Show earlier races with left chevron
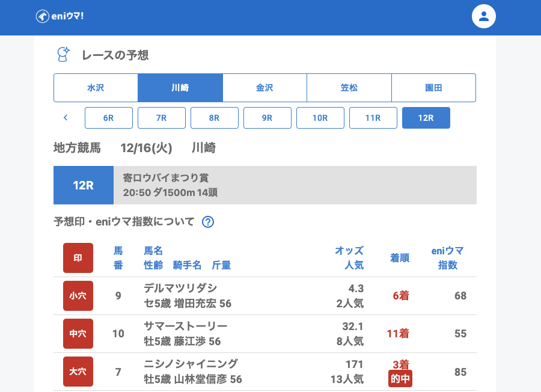The image size is (541, 392). (66, 118)
